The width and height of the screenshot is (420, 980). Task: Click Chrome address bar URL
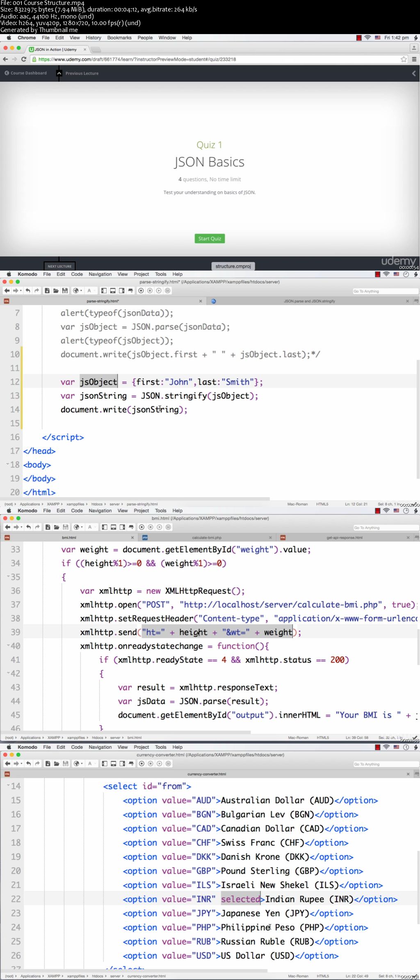point(137,59)
